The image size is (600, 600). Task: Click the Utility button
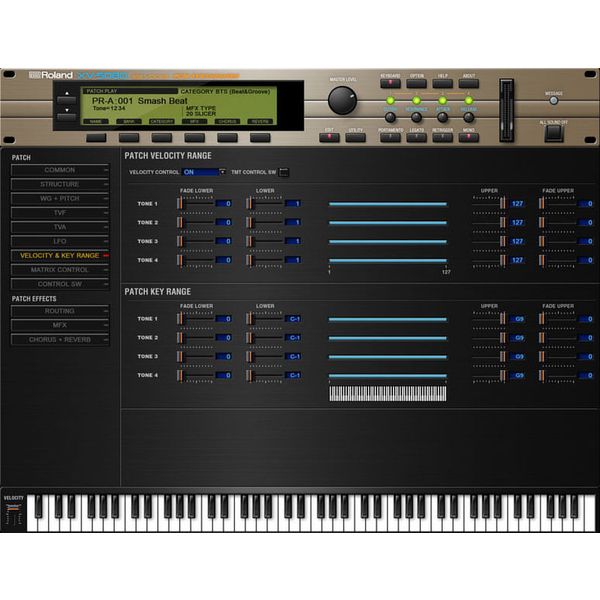355,138
